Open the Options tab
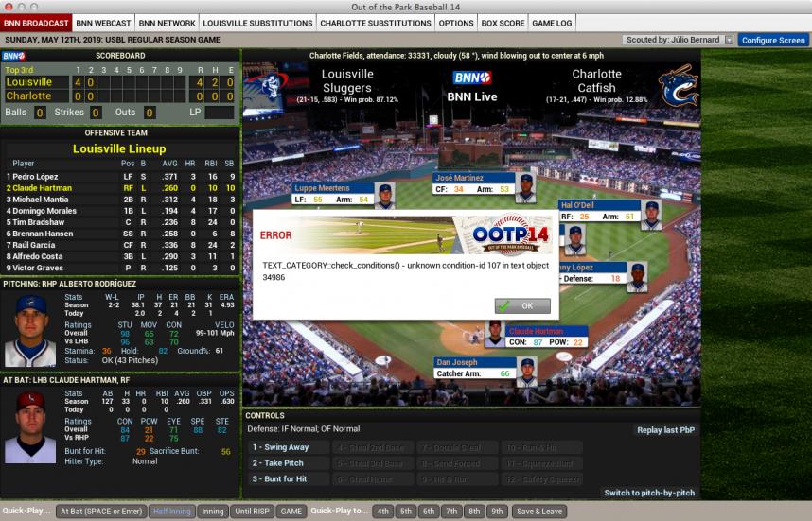The width and height of the screenshot is (812, 521). (x=456, y=24)
